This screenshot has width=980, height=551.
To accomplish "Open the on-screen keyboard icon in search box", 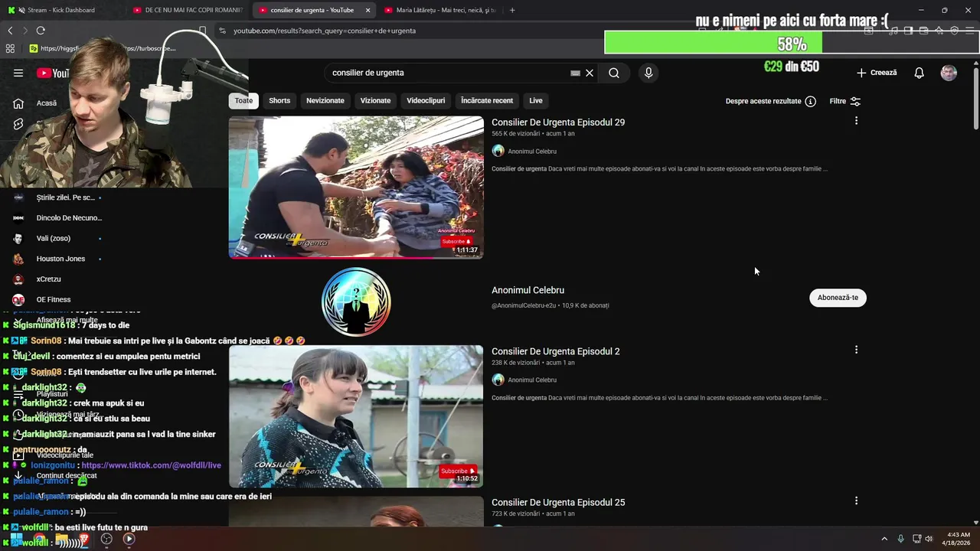I will pos(575,73).
